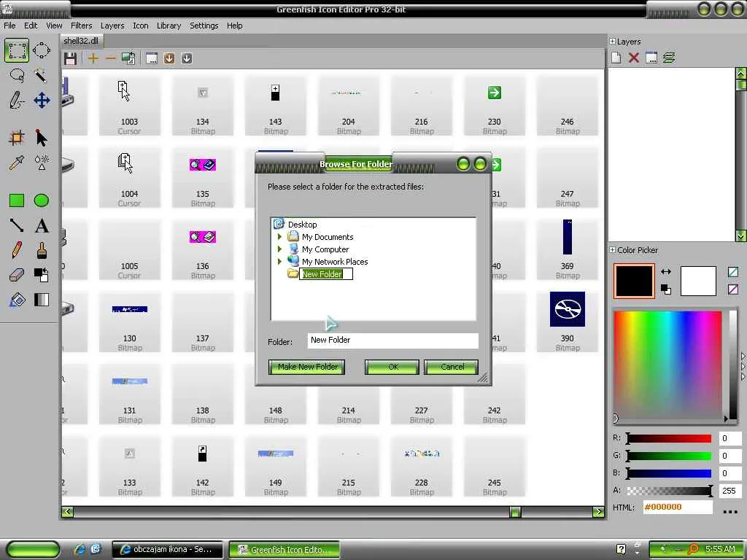Add resource with orange plus icon
747x560 pixels.
(93, 58)
